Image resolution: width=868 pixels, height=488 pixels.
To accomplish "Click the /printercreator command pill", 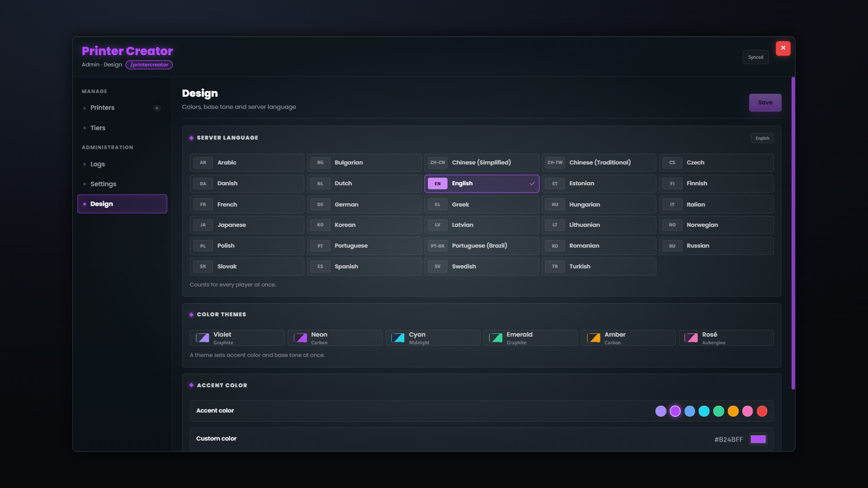I will pos(149,65).
